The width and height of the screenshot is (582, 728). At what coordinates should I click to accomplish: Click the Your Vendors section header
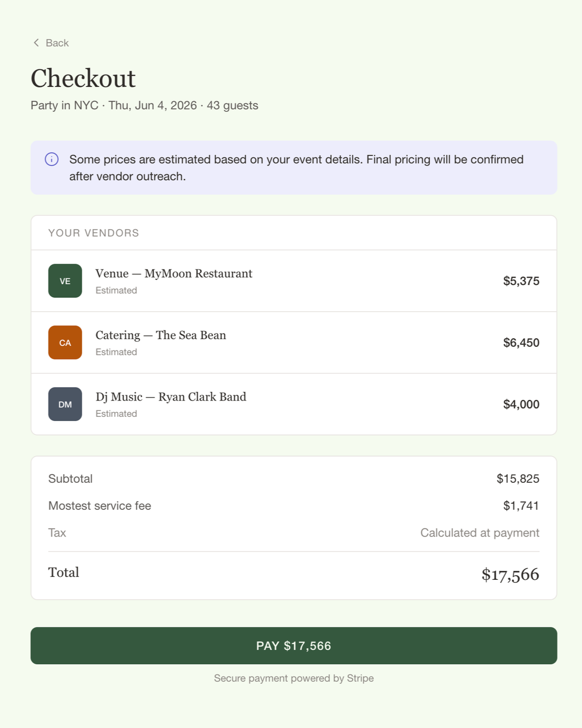coord(93,233)
